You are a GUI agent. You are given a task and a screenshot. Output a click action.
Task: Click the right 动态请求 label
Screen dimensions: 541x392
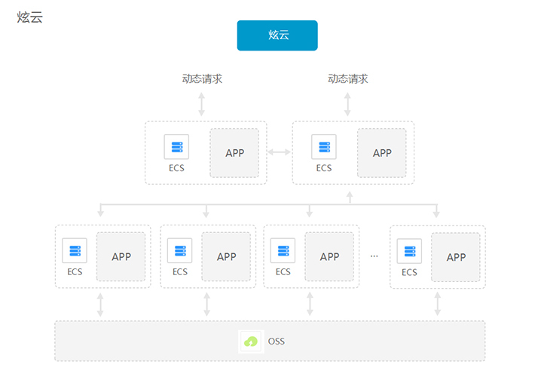[348, 78]
